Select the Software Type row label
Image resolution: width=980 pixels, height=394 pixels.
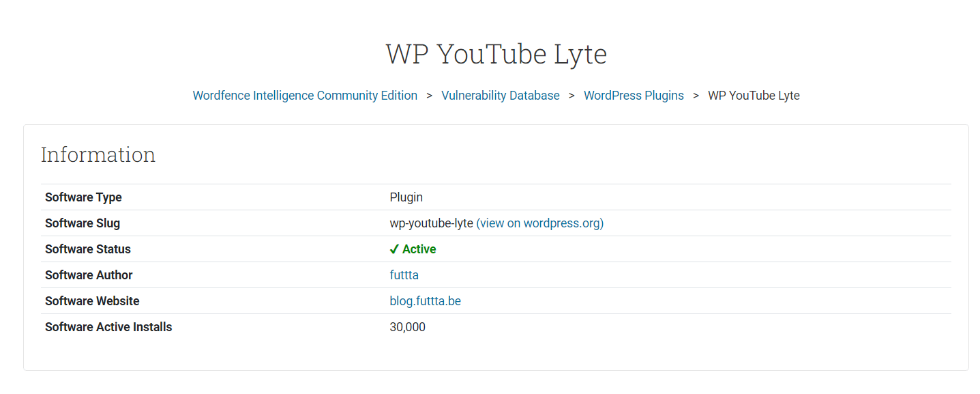coord(83,197)
